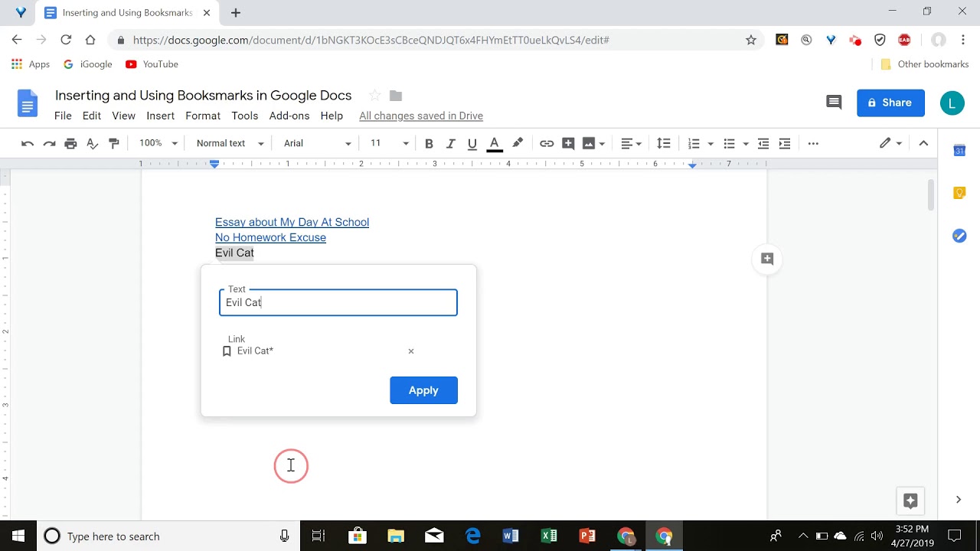The height and width of the screenshot is (551, 980).
Task: Click the Text input field in link dialog
Action: pyautogui.click(x=338, y=302)
